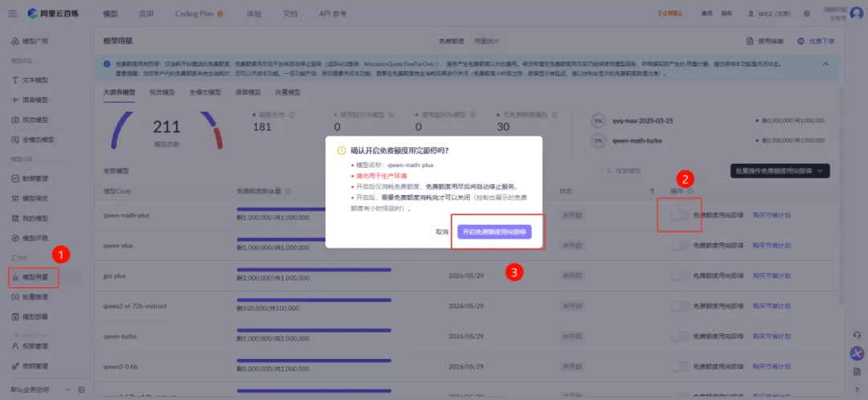
Task: Click the 使用指南 document icon
Action: point(750,41)
